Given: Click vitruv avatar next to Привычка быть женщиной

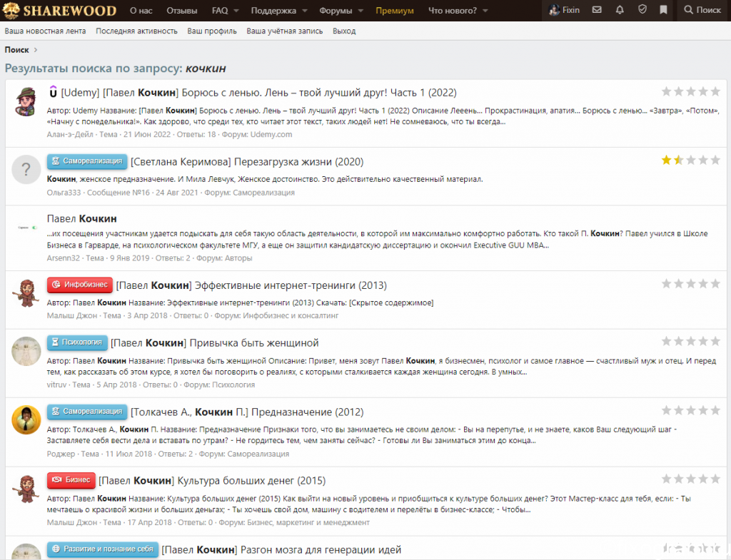Looking at the screenshot, I should [x=26, y=351].
